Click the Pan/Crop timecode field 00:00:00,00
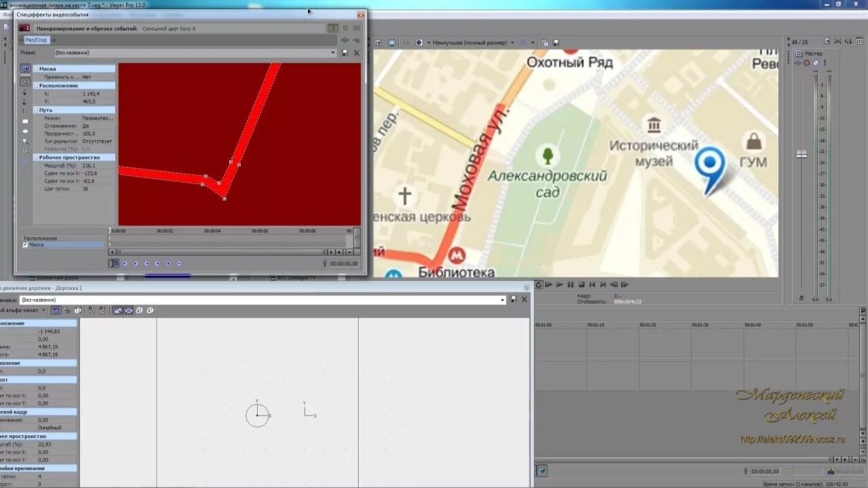The width and height of the screenshot is (868, 488). [344, 264]
